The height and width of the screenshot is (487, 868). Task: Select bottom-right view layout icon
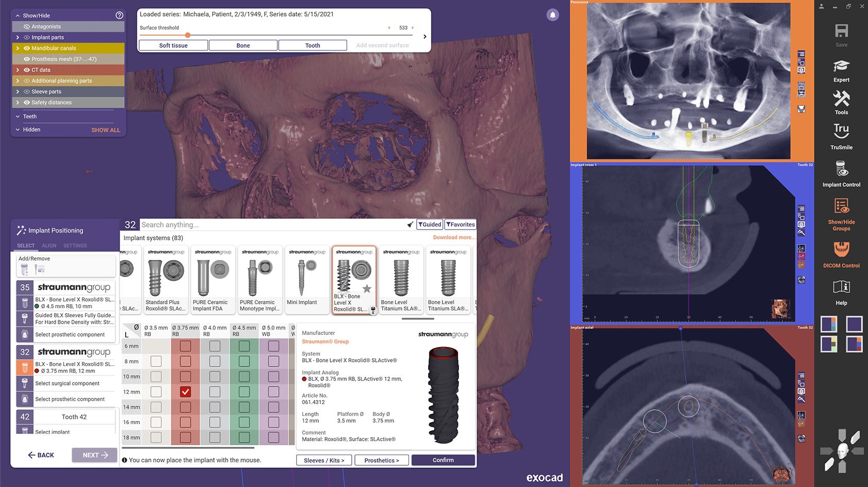coord(854,344)
